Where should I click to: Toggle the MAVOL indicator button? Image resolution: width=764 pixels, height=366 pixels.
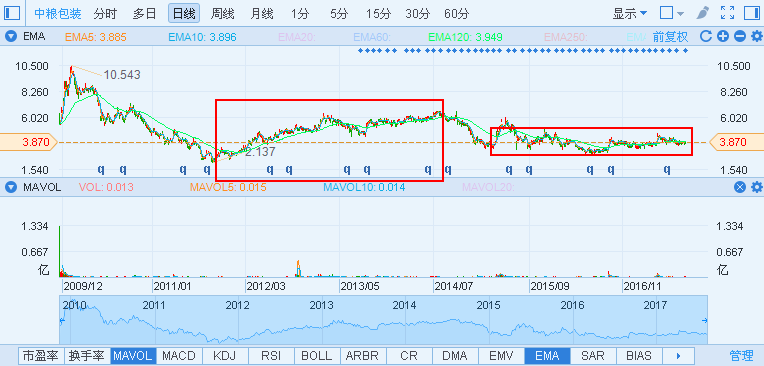(x=133, y=356)
